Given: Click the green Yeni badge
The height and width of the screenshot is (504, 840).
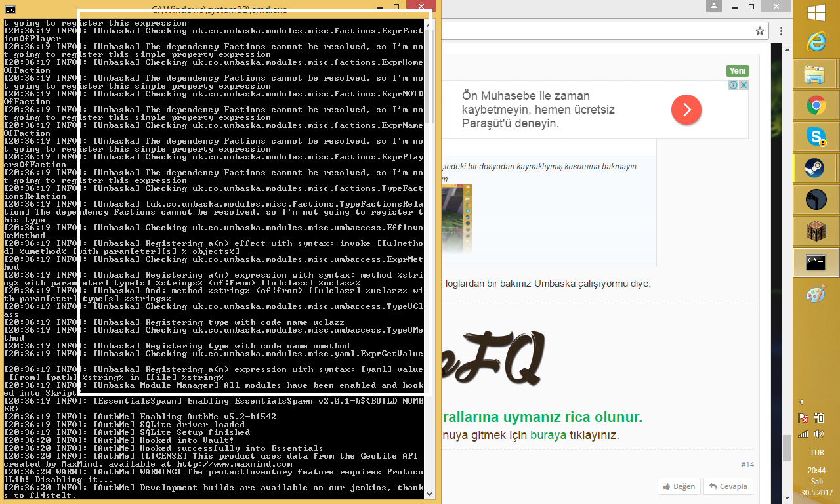Looking at the screenshot, I should point(738,71).
